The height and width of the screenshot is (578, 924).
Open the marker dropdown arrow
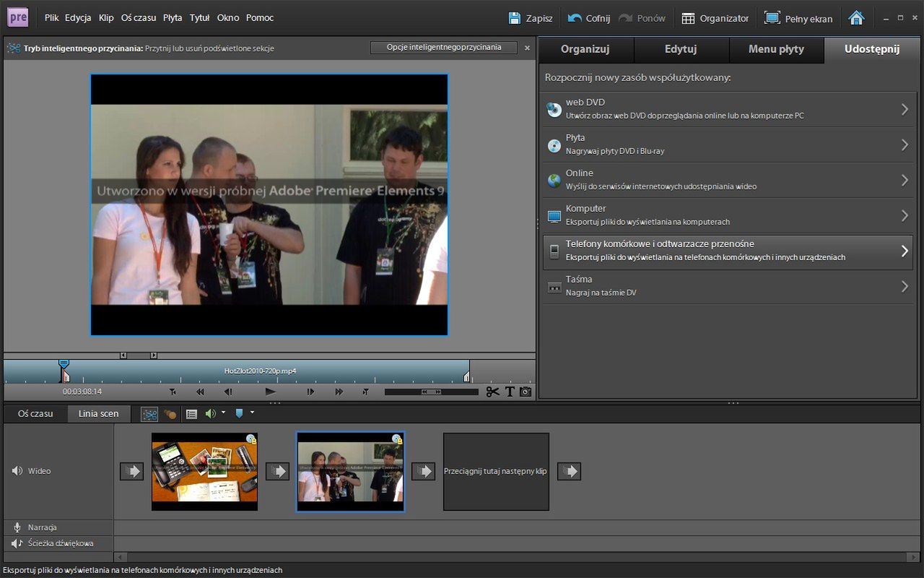(252, 413)
